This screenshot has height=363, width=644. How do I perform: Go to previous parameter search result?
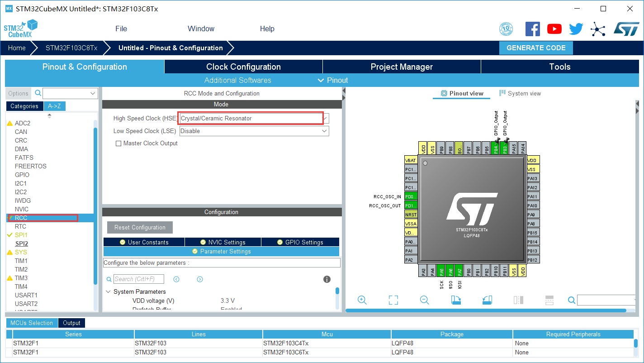[x=176, y=279]
